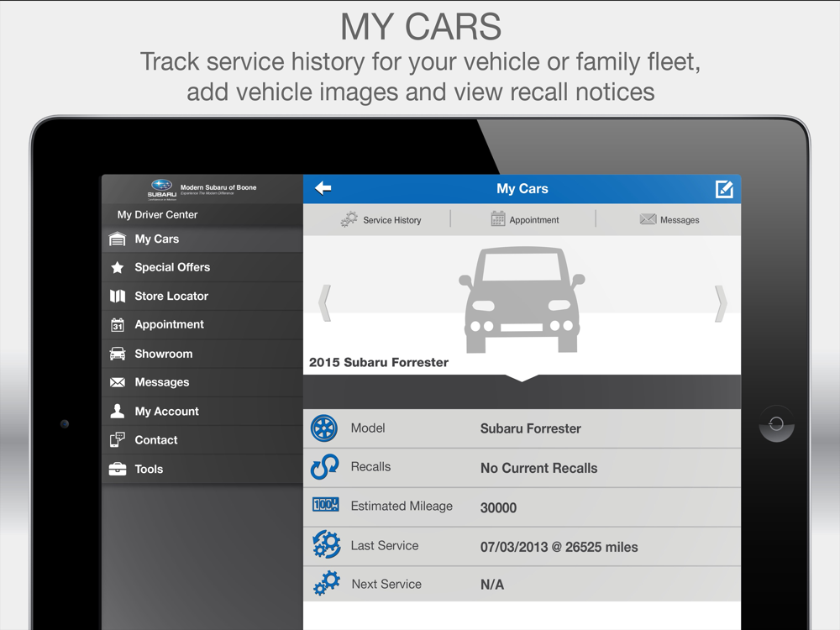The image size is (840, 630).
Task: Click the Estimated Mileage label
Action: coord(402,507)
